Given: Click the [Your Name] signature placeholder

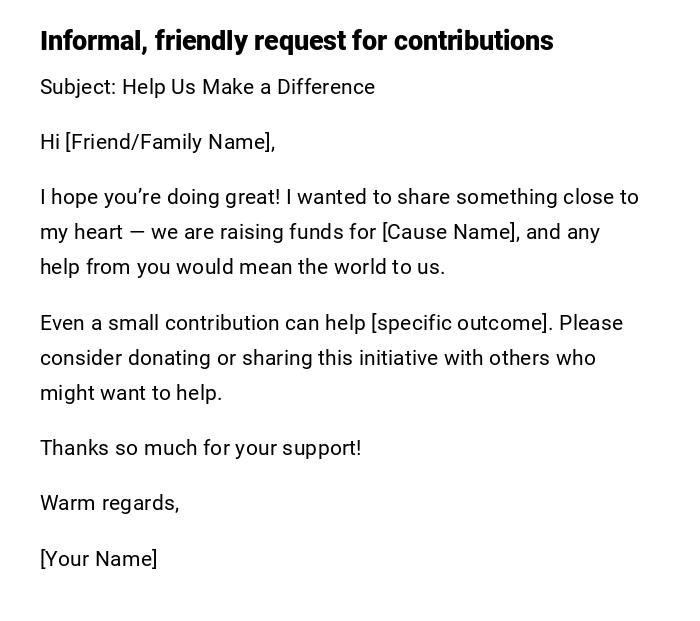Looking at the screenshot, I should pos(98,559).
